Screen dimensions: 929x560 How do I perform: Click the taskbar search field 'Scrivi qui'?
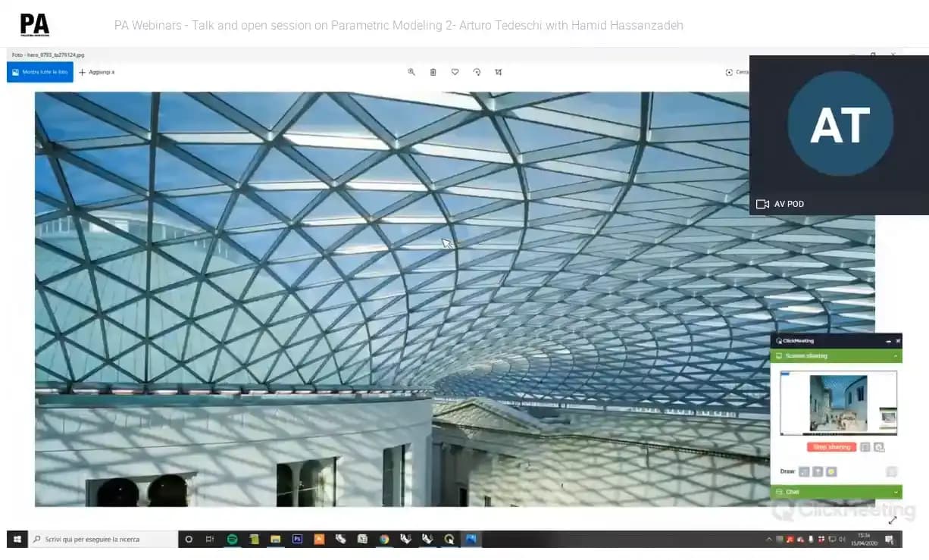(x=102, y=540)
